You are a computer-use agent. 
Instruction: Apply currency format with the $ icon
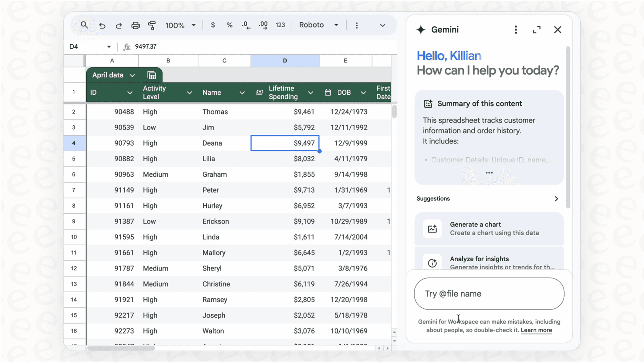(x=213, y=25)
